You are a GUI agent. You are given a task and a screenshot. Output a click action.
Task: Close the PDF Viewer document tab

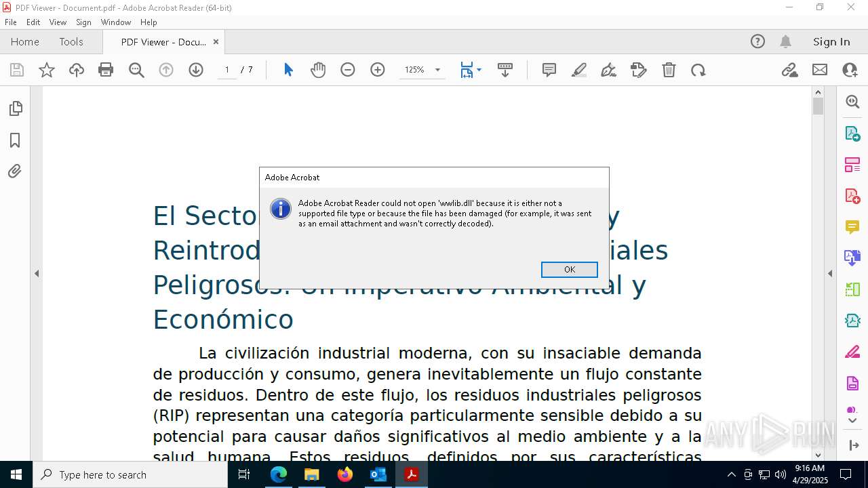pos(216,42)
